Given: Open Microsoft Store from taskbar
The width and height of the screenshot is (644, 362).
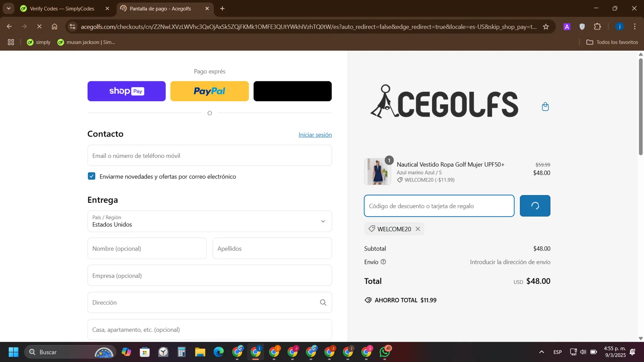Looking at the screenshot, I should tap(145, 352).
